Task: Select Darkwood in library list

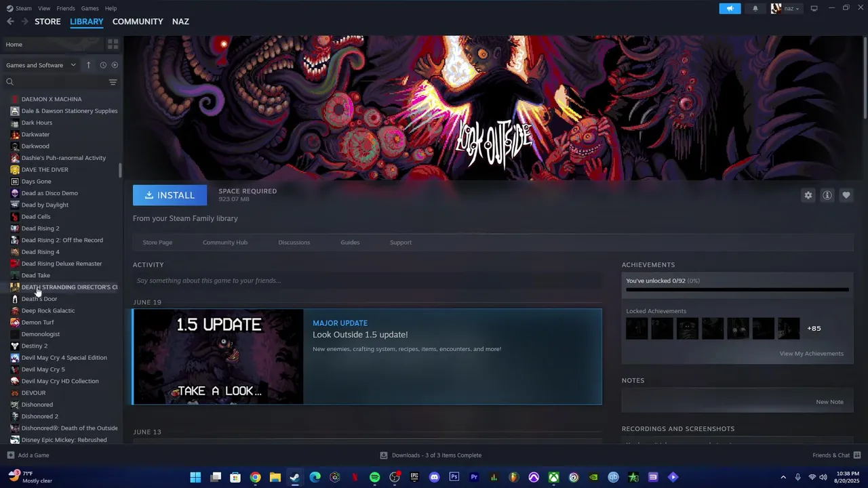Action: (35, 146)
